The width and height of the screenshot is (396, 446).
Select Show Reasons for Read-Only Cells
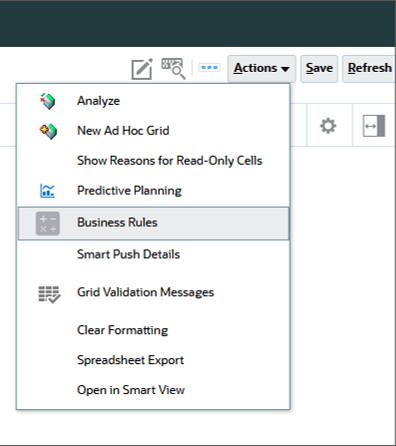(x=153, y=161)
